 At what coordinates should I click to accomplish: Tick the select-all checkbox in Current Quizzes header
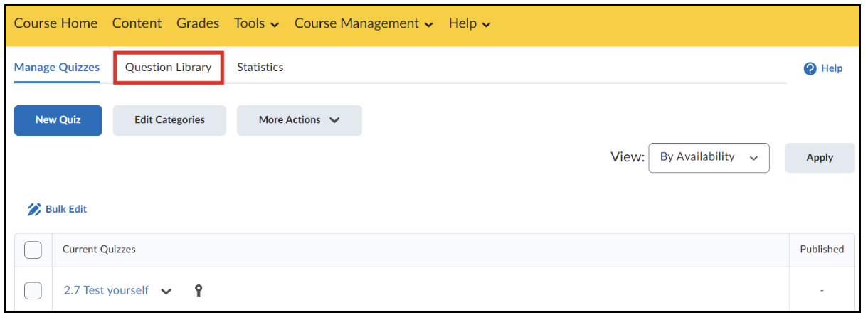click(x=33, y=250)
